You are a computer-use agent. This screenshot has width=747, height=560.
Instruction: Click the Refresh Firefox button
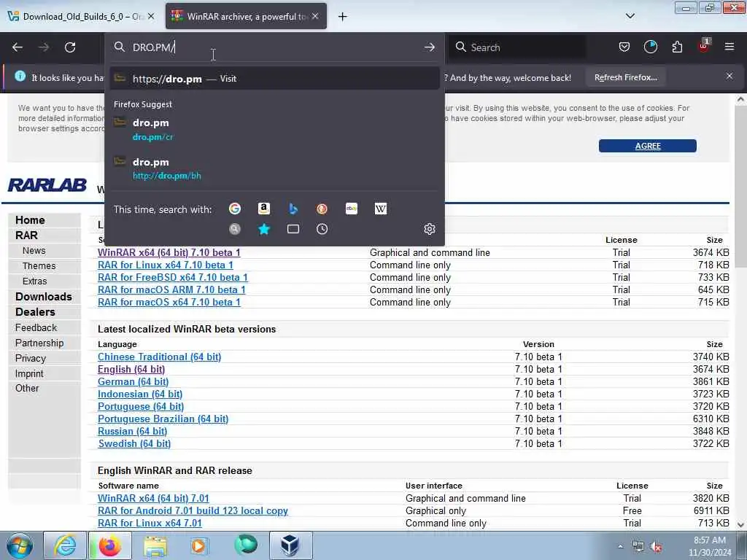click(x=625, y=77)
